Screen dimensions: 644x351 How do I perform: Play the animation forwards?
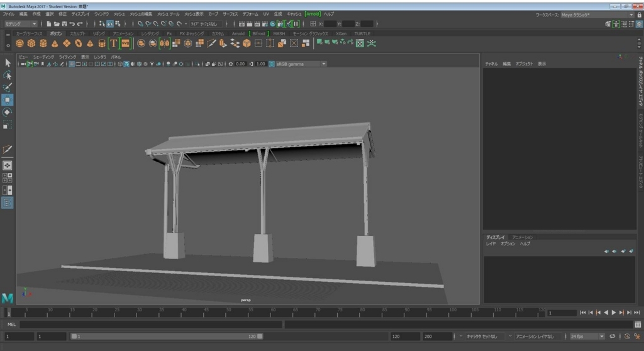pyautogui.click(x=614, y=313)
